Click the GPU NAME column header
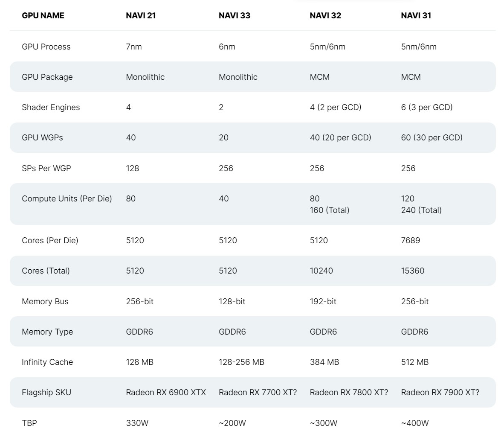The image size is (504, 434). (43, 15)
